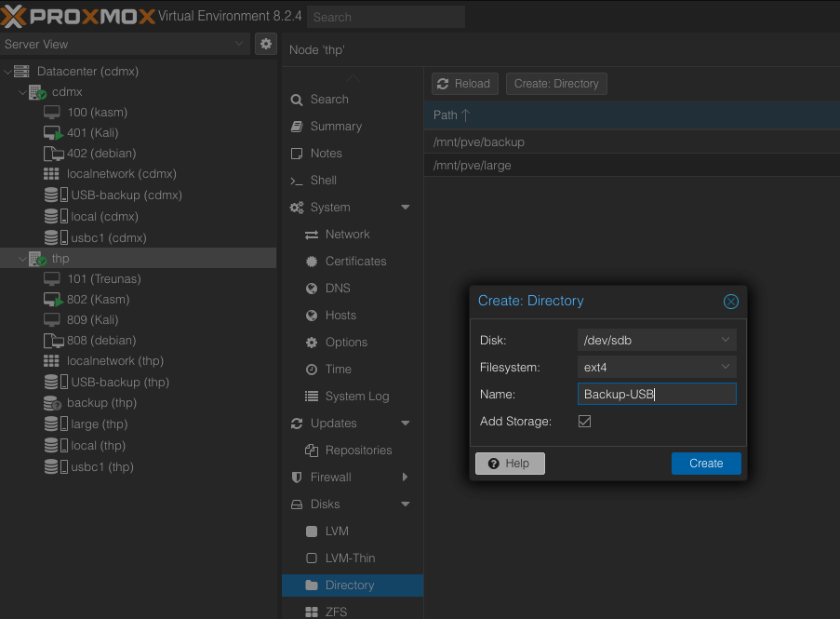Open the Disk dropdown showing /dev/sdb
The width and height of the screenshot is (840, 619).
tap(725, 341)
